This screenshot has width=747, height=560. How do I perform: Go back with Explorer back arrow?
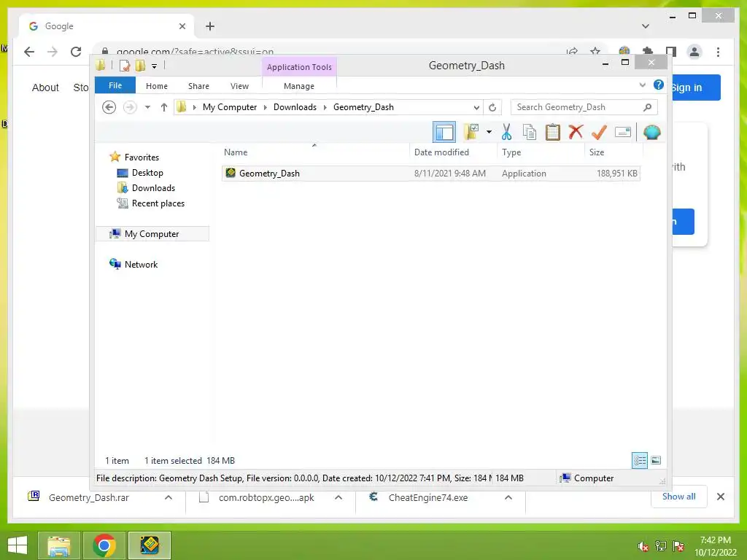click(x=109, y=107)
